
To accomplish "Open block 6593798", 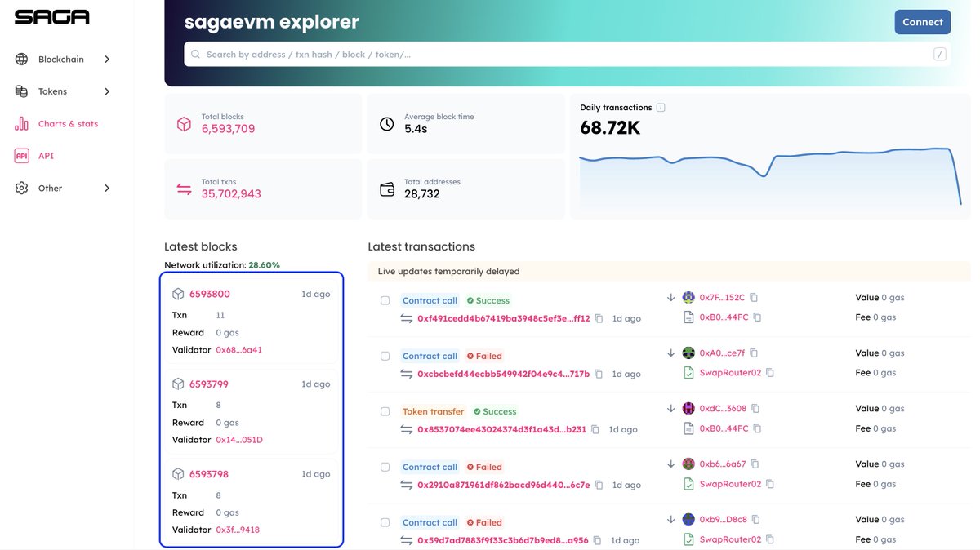I will click(209, 474).
